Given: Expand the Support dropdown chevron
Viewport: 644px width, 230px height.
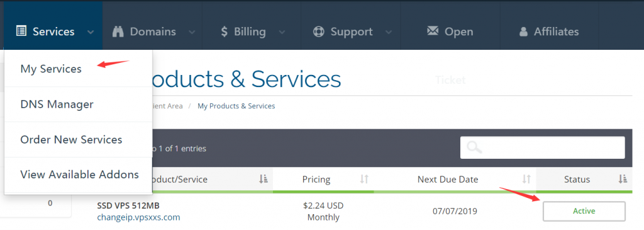Looking at the screenshot, I should tap(388, 32).
